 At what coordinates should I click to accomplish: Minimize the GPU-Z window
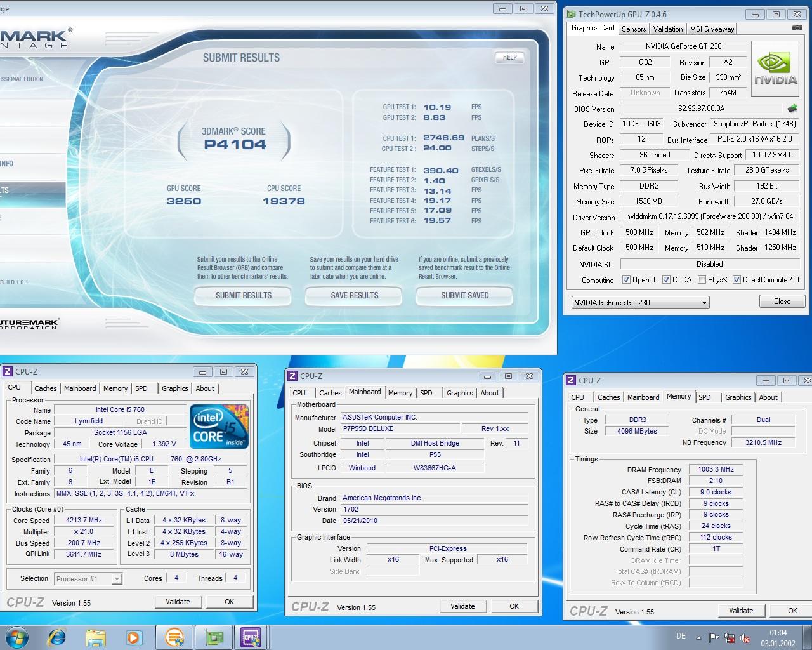[755, 14]
